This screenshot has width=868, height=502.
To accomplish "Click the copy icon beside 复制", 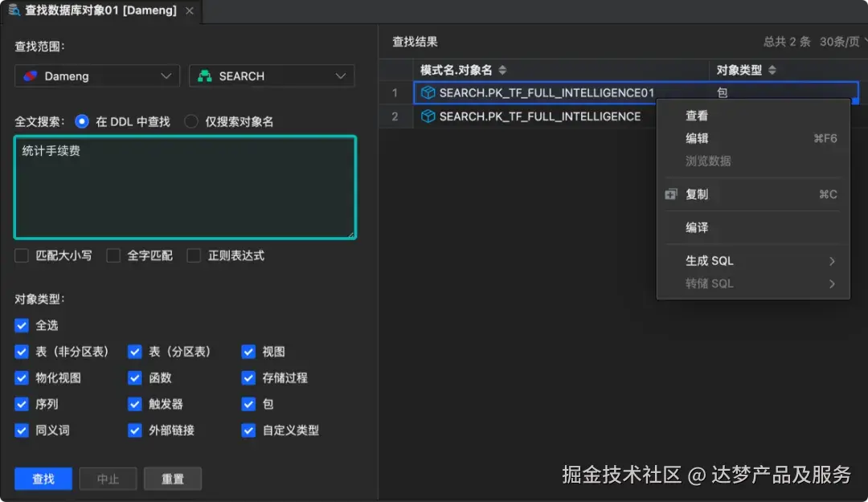I will [671, 194].
